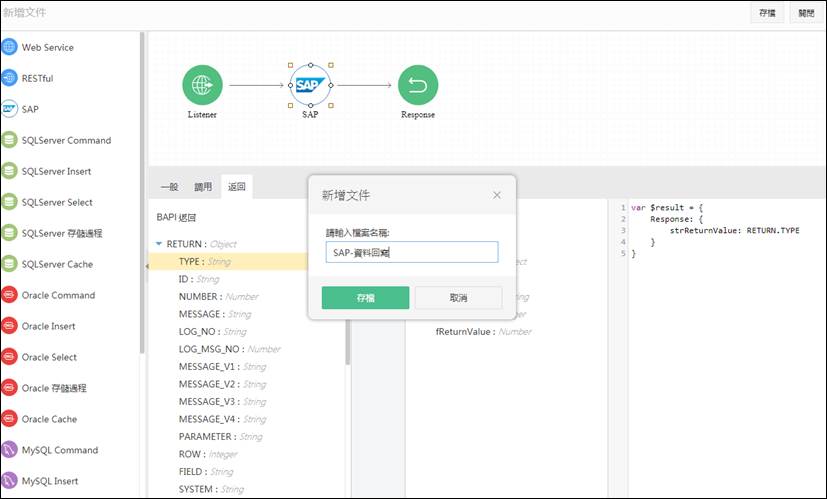Viewport: 827px width, 499px height.
Task: Pick the SQLServer Select icon
Action: pos(9,202)
